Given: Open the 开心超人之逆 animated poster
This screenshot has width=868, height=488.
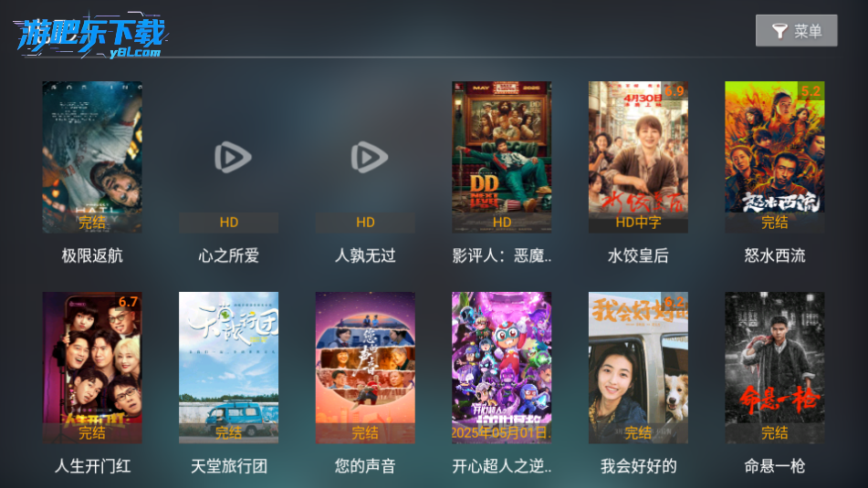Looking at the screenshot, I should click(501, 368).
